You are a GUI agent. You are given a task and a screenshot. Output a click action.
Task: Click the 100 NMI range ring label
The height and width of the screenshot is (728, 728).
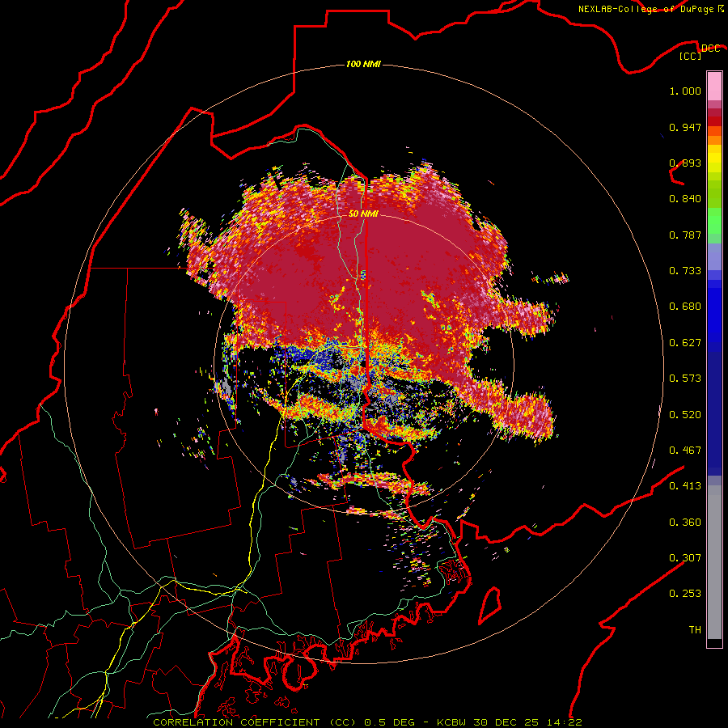click(x=363, y=64)
